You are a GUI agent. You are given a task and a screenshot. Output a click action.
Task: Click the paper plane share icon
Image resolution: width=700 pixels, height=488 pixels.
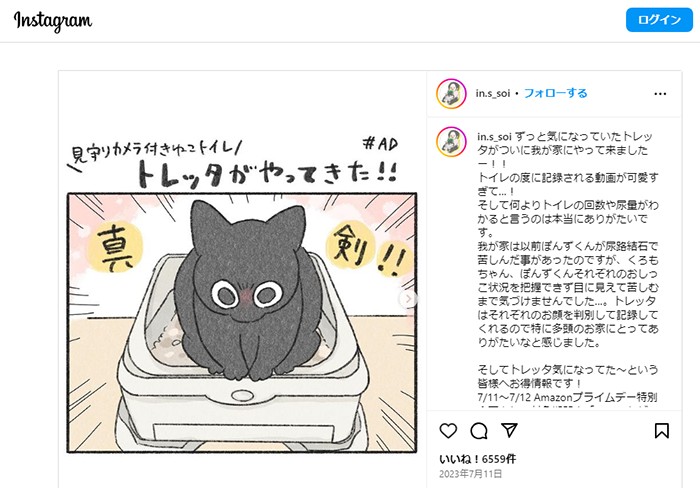[x=509, y=430]
